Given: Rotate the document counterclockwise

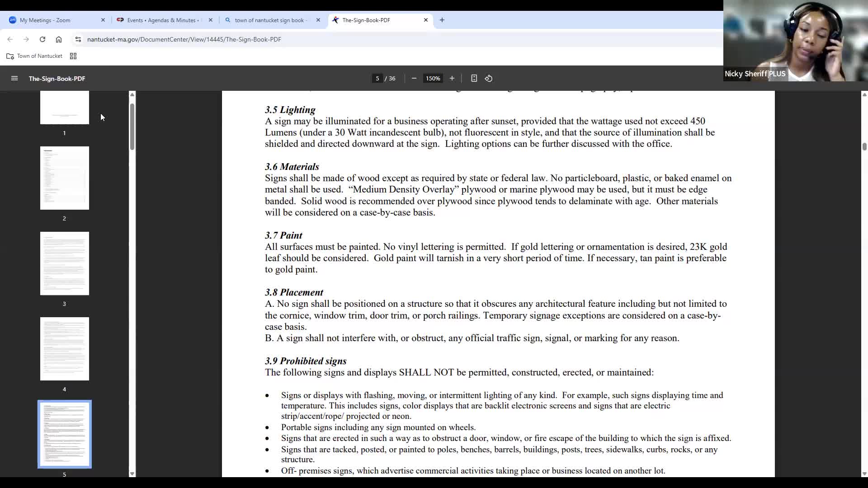Looking at the screenshot, I should (489, 79).
